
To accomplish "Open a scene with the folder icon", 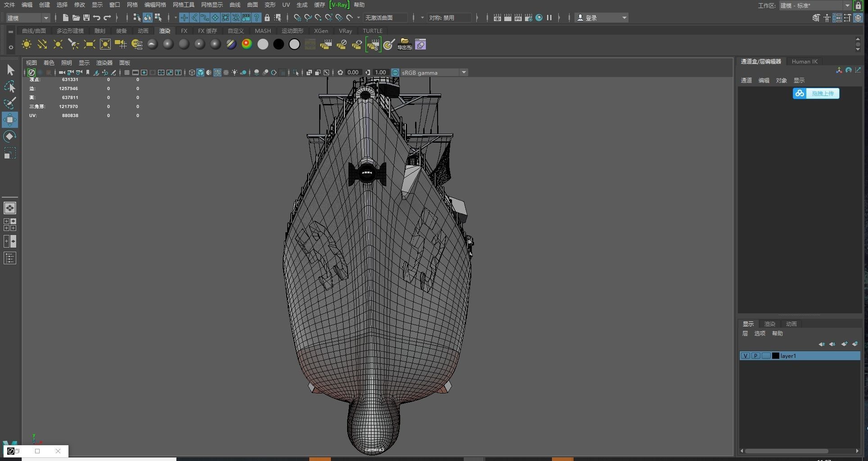I will click(x=76, y=18).
